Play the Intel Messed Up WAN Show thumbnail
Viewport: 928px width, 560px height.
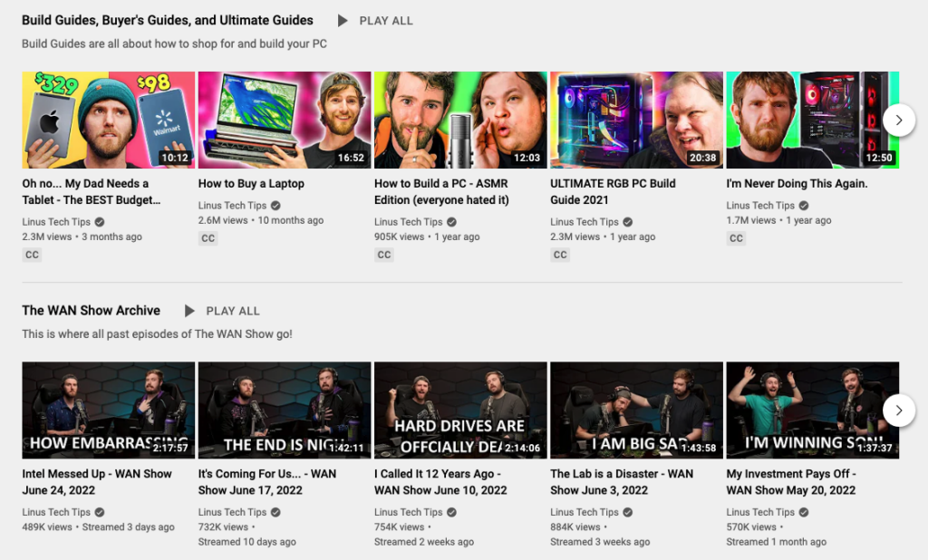[x=108, y=410]
